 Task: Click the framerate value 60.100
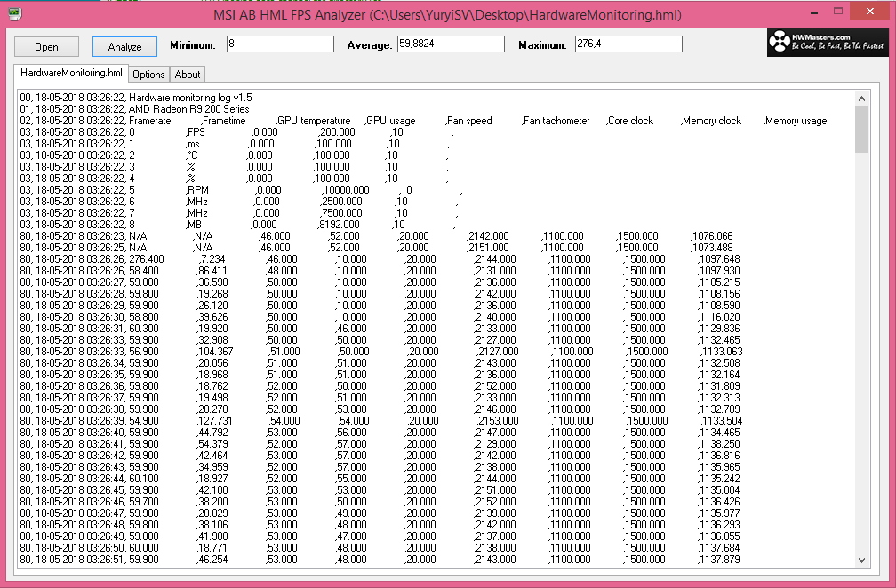(144, 479)
